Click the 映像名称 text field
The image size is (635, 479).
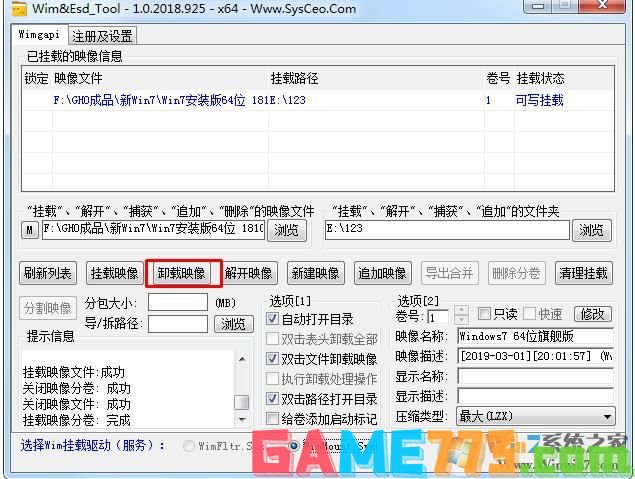pyautogui.click(x=535, y=336)
